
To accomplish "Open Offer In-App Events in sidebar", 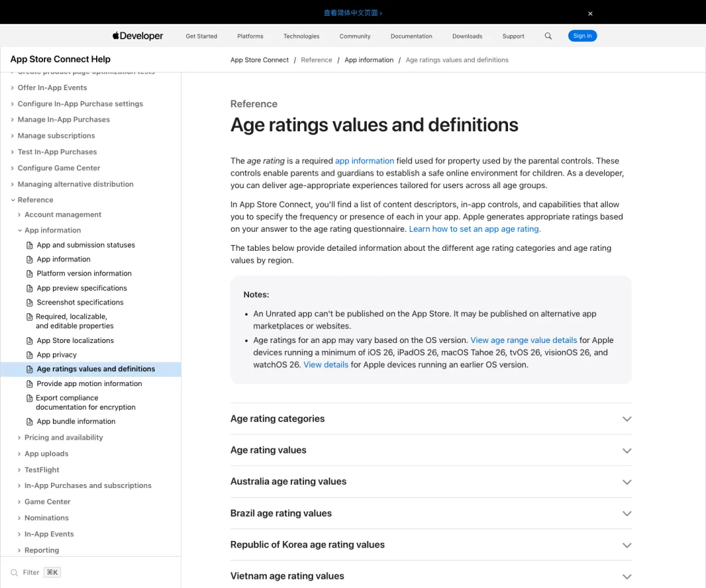I will click(52, 88).
